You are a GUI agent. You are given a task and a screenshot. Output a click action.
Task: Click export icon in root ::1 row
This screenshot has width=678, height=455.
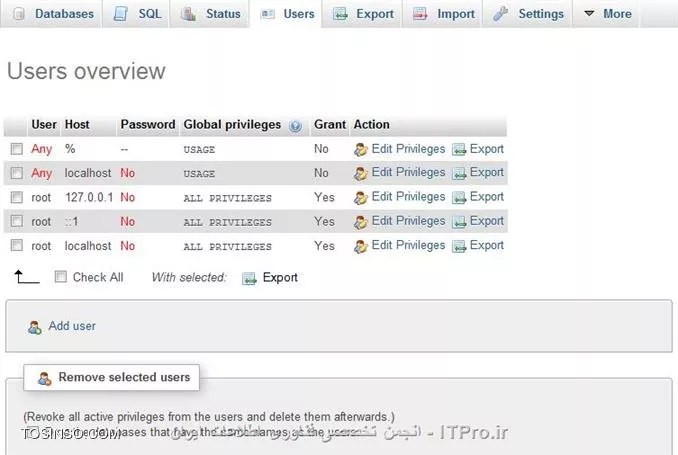coord(459,222)
